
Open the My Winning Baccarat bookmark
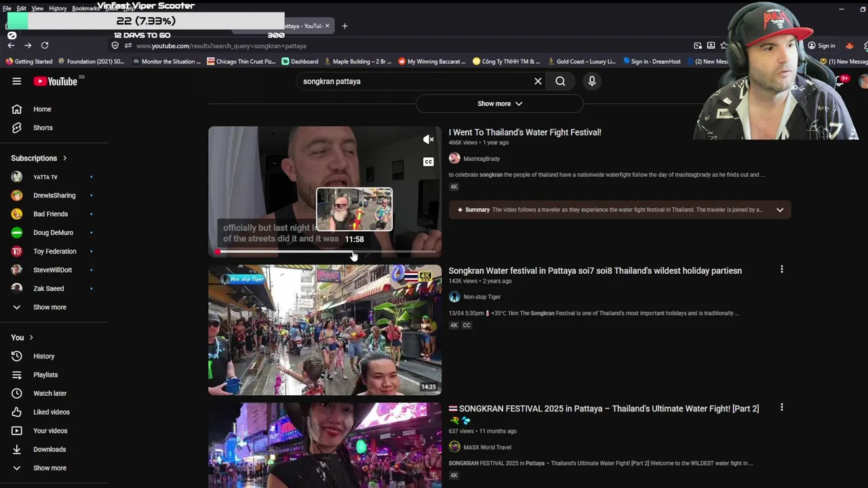click(432, 62)
